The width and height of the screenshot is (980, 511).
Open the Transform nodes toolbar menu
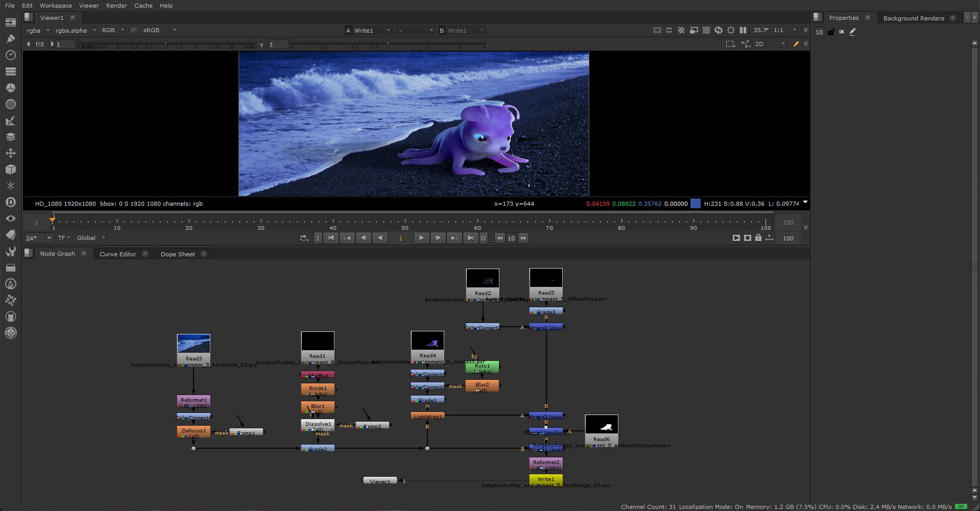point(11,153)
